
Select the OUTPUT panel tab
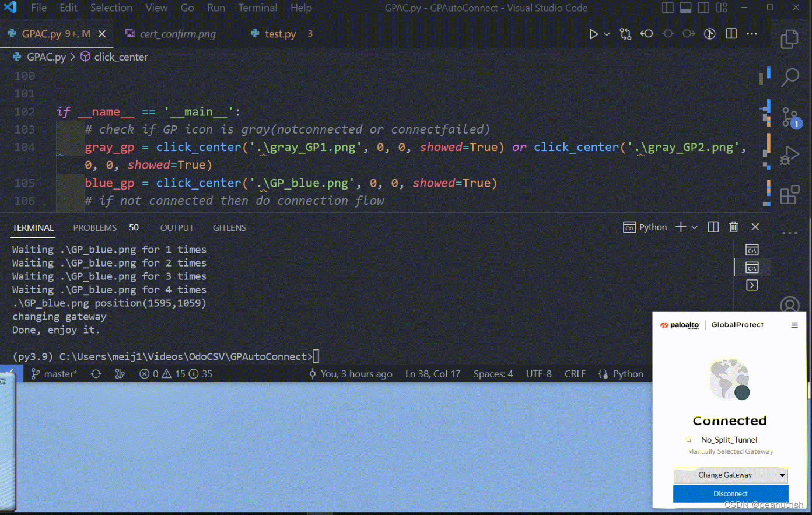pos(177,227)
